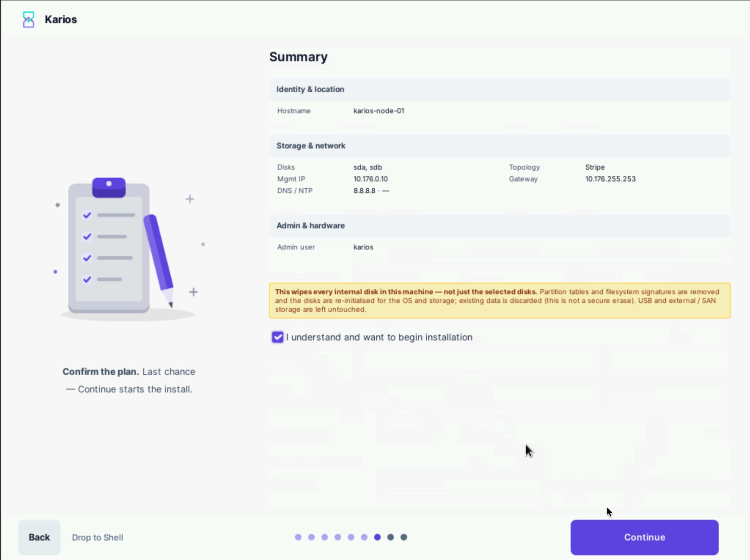
Task: Collapse the Storage & network section header
Action: tap(500, 146)
